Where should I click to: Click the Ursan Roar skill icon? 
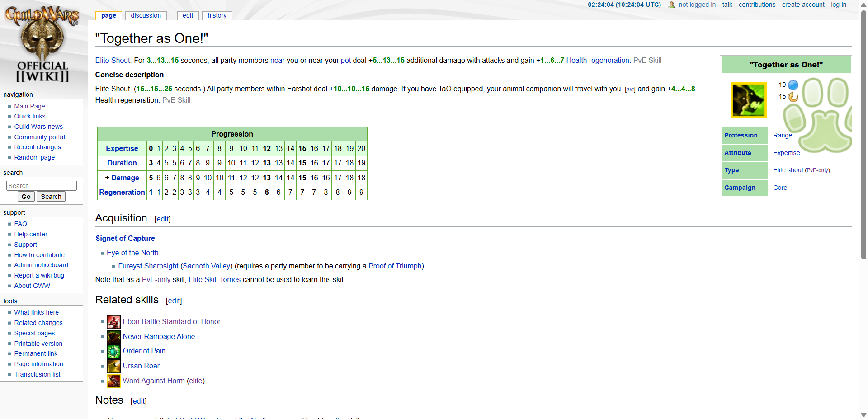113,366
